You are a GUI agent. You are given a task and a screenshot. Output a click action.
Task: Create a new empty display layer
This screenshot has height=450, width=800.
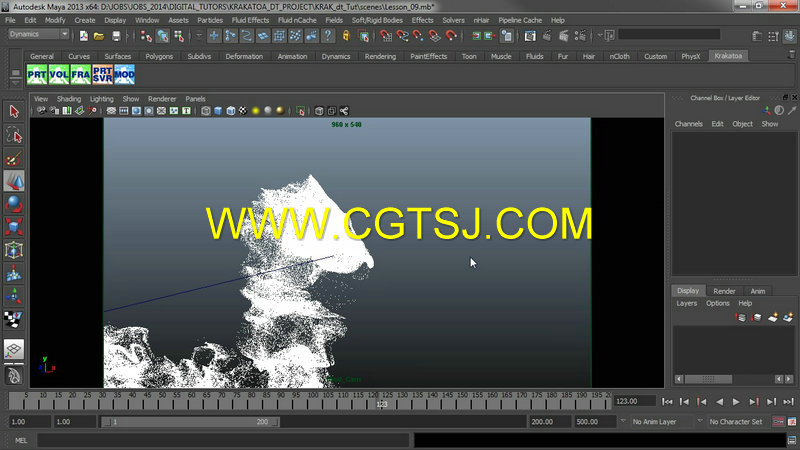click(772, 317)
